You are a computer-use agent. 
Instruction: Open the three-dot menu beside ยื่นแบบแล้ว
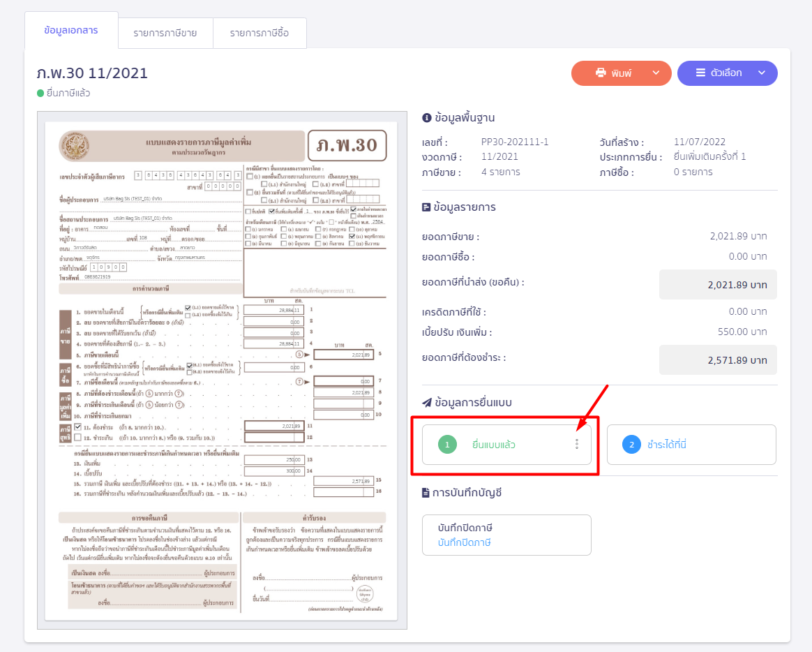(x=577, y=444)
